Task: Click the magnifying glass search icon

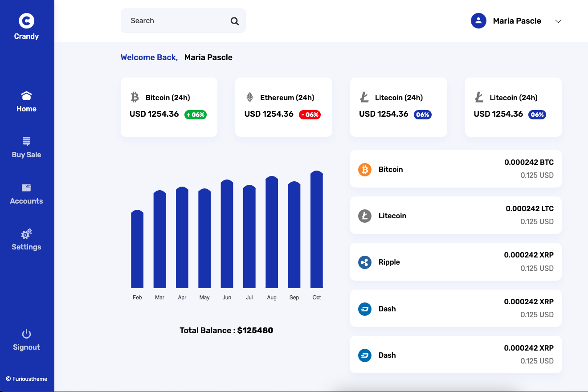Action: [235, 21]
